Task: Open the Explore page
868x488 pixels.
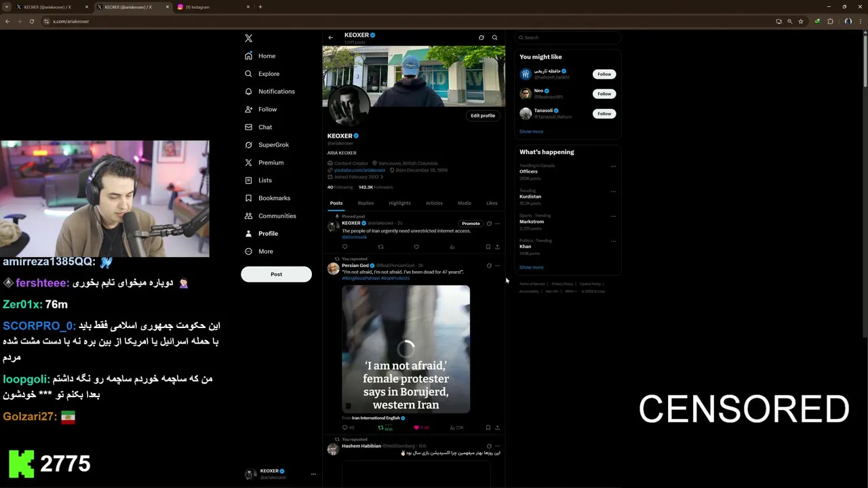Action: (262, 74)
